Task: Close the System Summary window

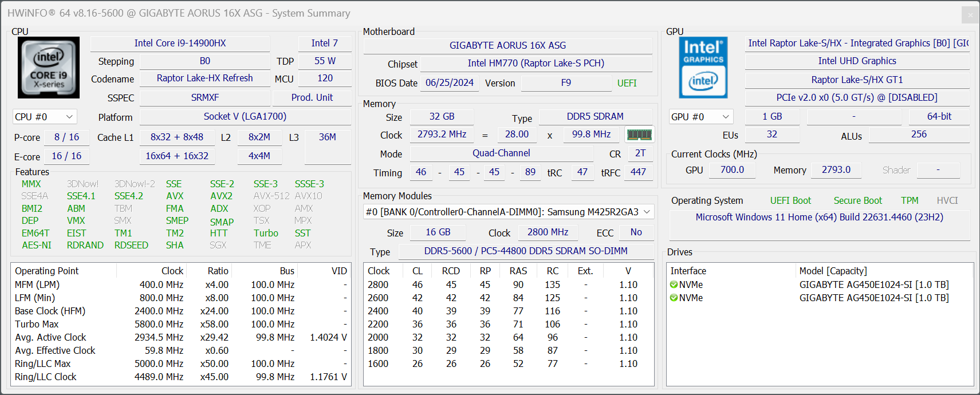Action: 970,15
